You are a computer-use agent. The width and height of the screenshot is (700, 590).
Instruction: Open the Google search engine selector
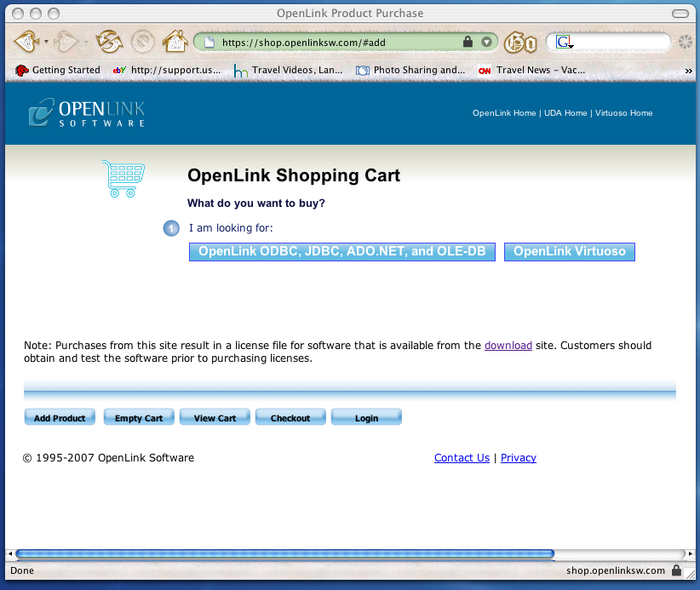[565, 43]
